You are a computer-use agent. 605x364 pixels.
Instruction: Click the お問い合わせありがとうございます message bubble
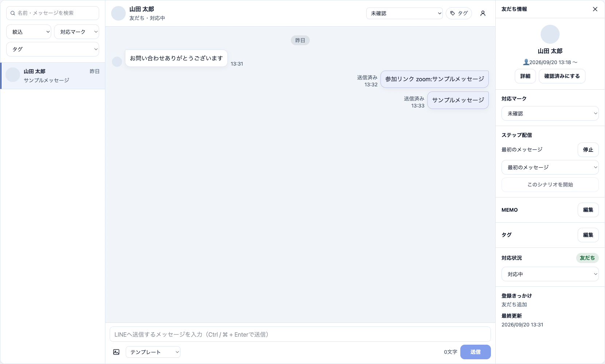176,58
